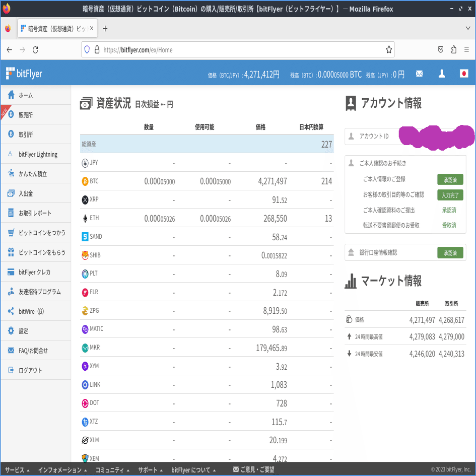Go back with the browser back arrow
This screenshot has width=476, height=476.
[x=10, y=49]
